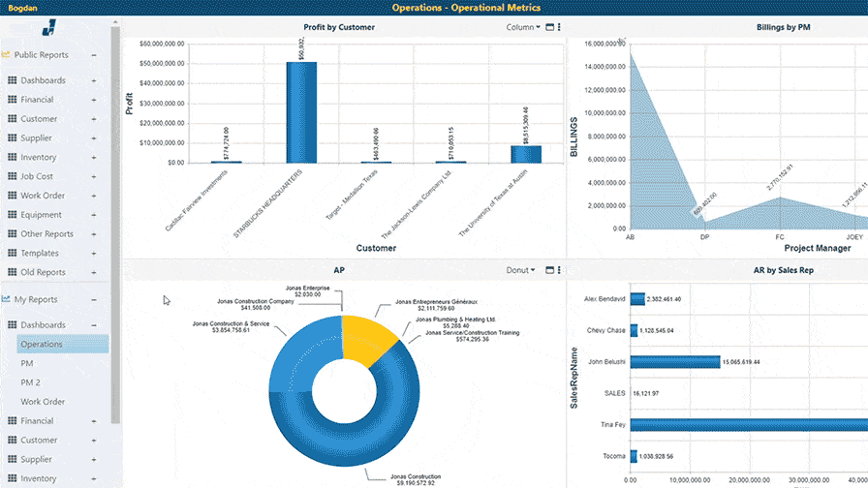This screenshot has width=868, height=488.
Task: Open Work Order dashboard under My Reports Dashboards
Action: coord(43,402)
